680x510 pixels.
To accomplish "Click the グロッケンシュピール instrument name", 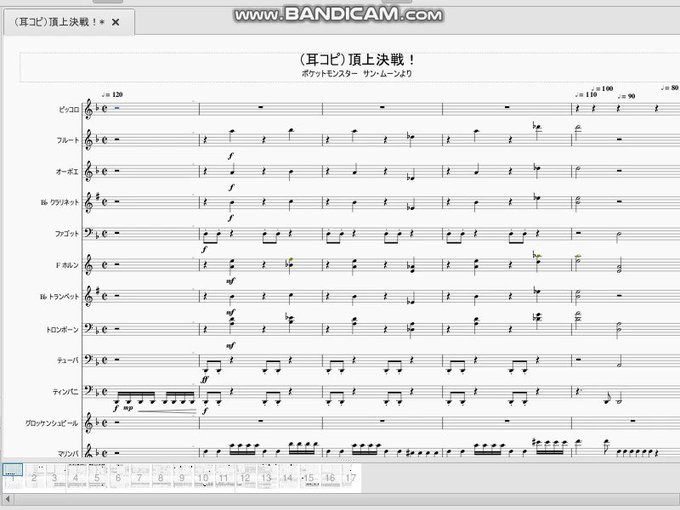I will point(52,423).
